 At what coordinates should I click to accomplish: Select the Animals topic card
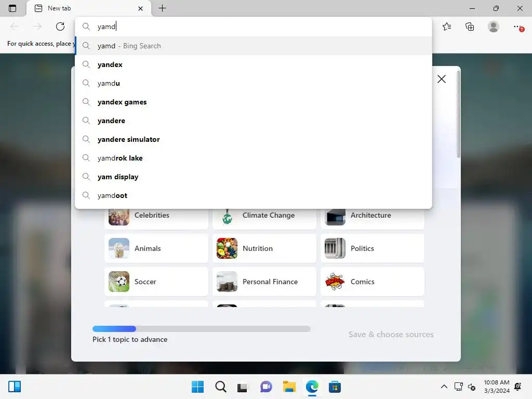(x=156, y=248)
